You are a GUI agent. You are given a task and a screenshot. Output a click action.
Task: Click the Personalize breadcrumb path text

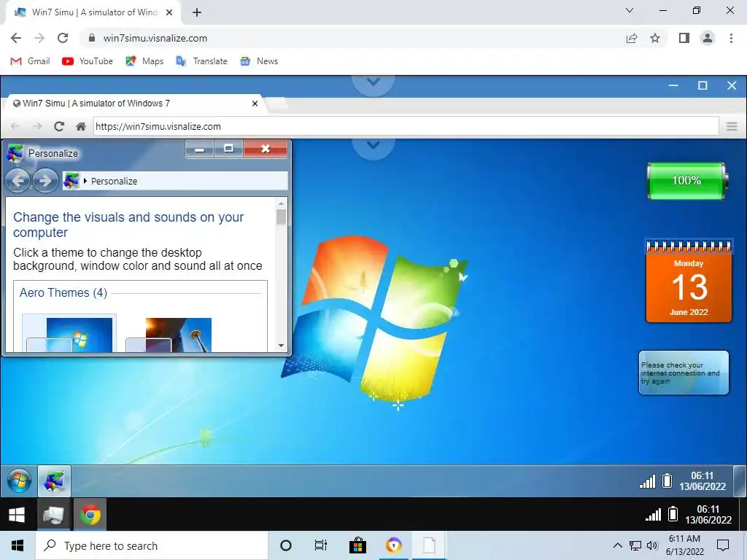coord(114,181)
